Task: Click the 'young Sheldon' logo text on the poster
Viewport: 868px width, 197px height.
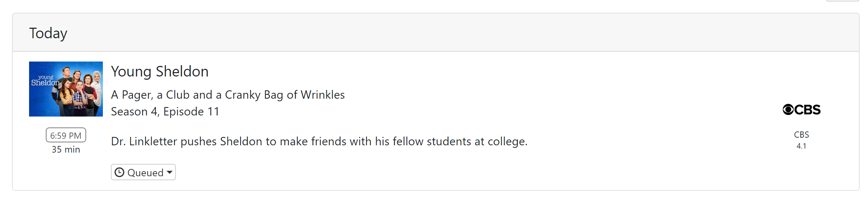Action: 45,80
